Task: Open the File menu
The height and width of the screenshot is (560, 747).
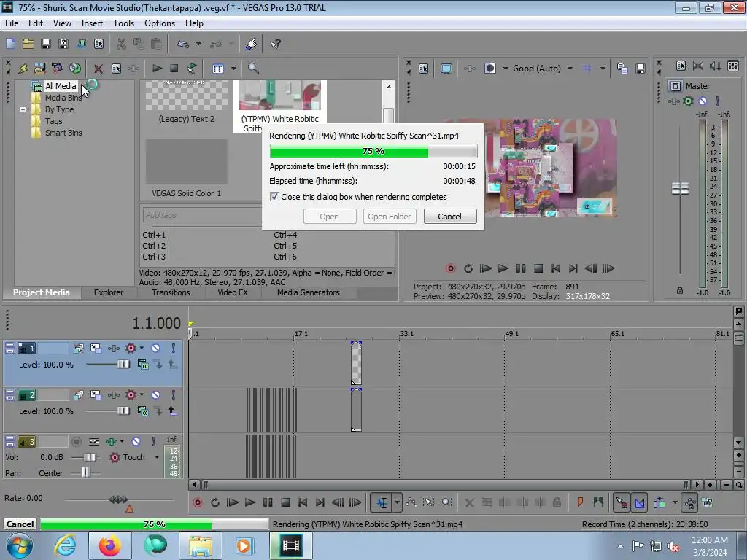Action: (12, 23)
